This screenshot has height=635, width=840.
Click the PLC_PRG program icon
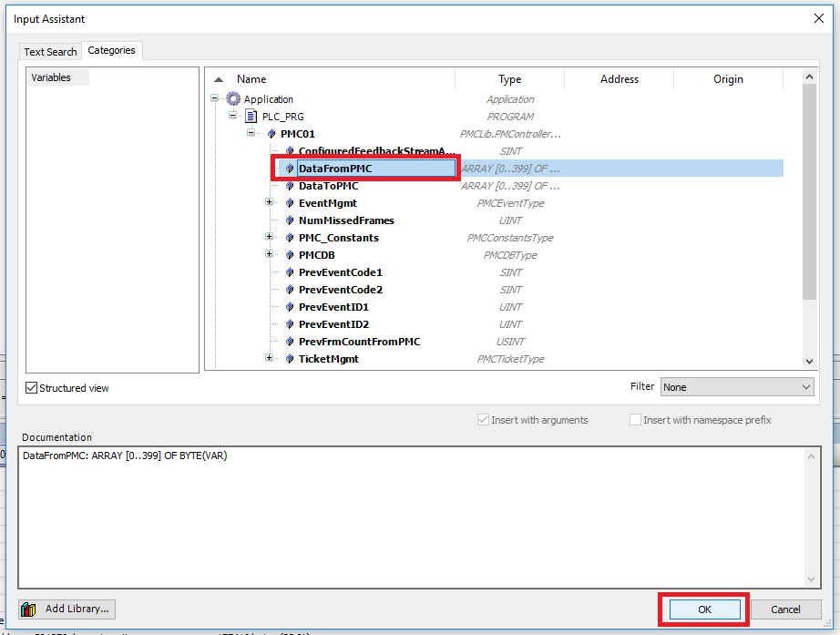pyautogui.click(x=250, y=116)
